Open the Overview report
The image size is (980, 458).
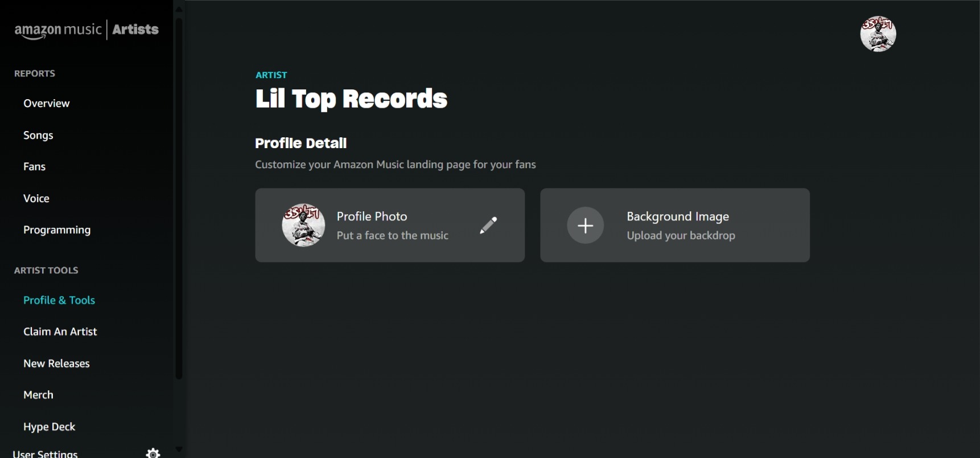[x=47, y=103]
